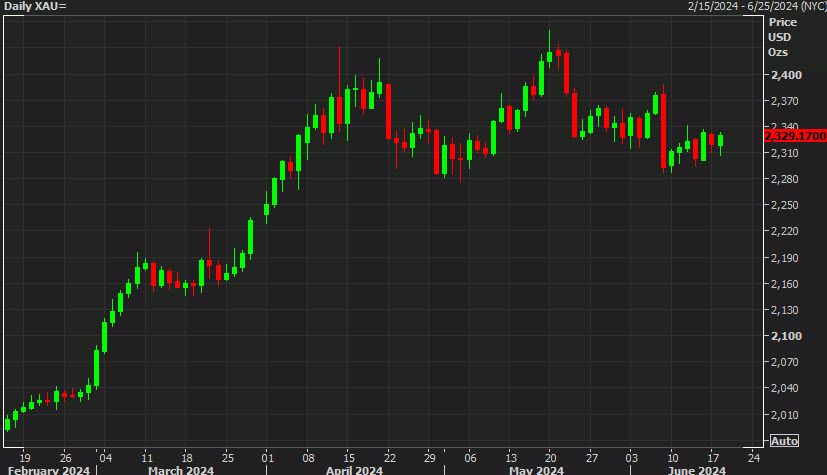Click the 2,010 price axis label
This screenshot has height=475, width=827.
(x=785, y=415)
